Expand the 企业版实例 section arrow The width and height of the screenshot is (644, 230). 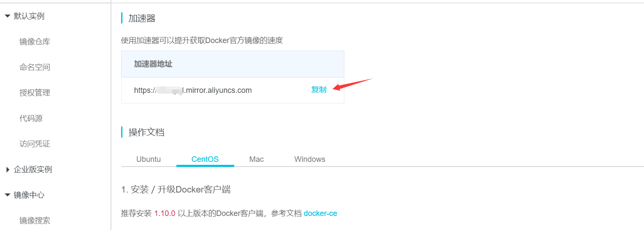coord(8,170)
